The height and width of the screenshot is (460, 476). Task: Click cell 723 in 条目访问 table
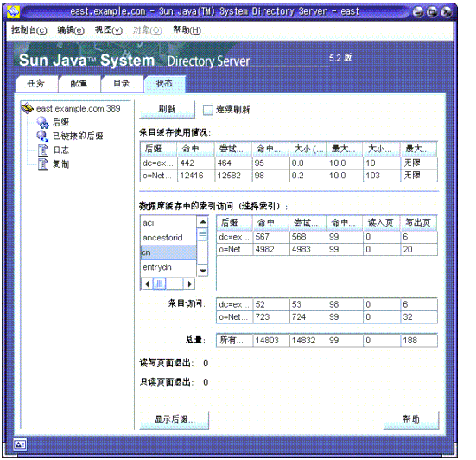click(x=271, y=317)
